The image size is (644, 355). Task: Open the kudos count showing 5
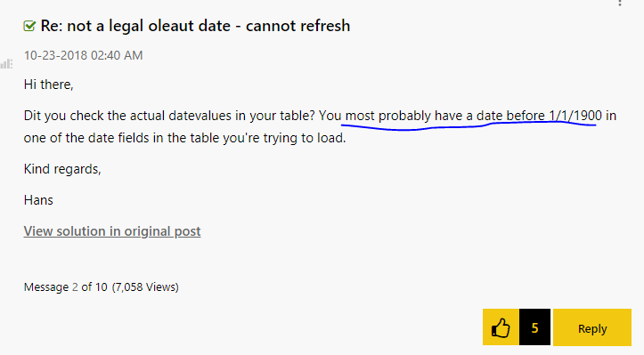[x=534, y=327]
